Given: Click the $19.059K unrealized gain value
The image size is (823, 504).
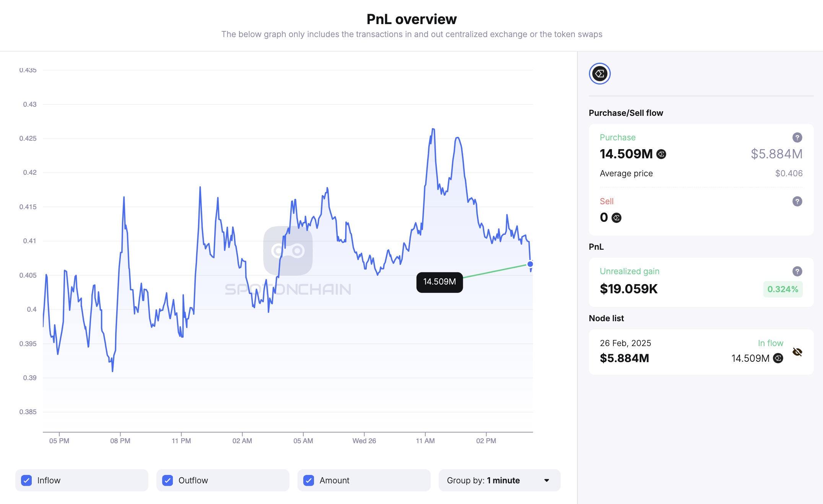Looking at the screenshot, I should [x=628, y=289].
